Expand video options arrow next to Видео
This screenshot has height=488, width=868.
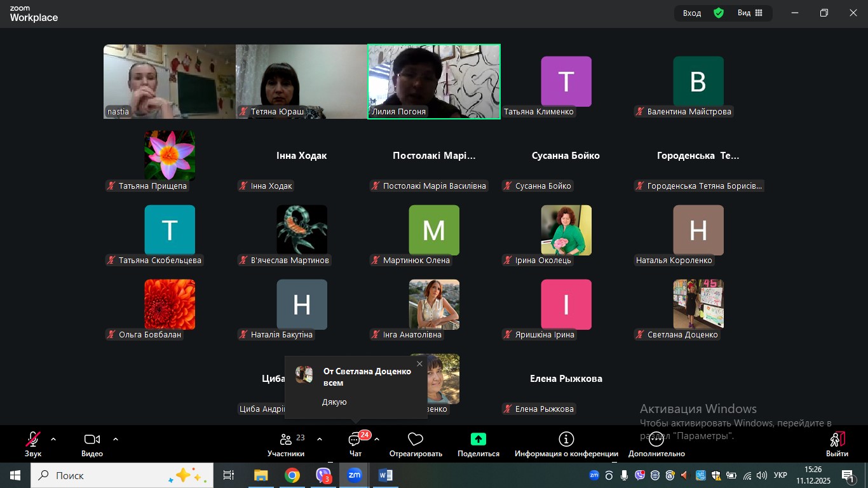click(116, 439)
